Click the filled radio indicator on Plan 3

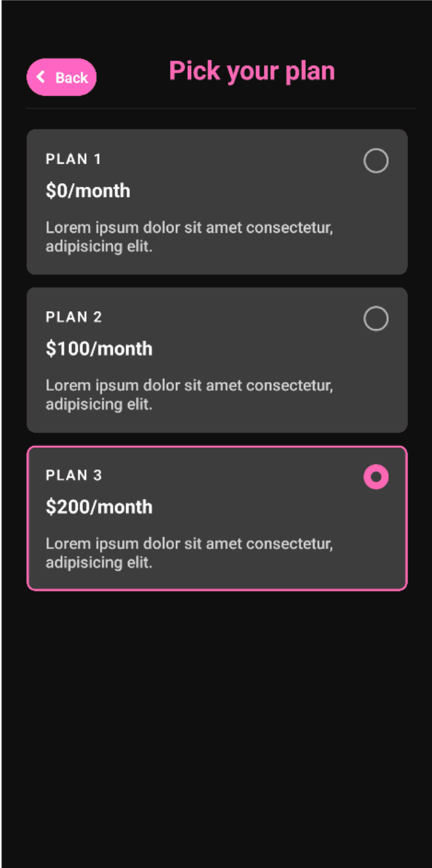(376, 477)
